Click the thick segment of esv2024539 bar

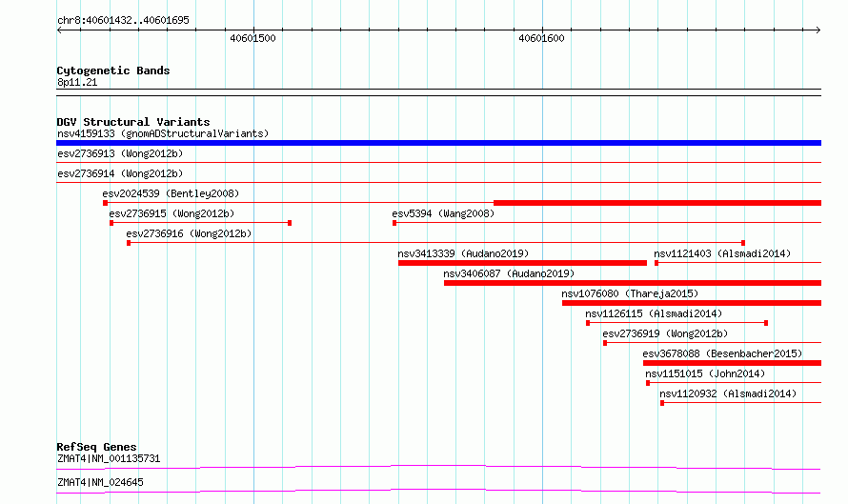(657, 203)
